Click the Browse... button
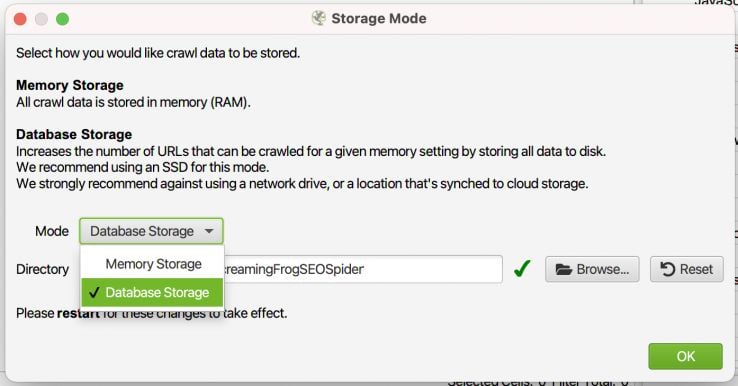738x386 pixels. click(592, 269)
